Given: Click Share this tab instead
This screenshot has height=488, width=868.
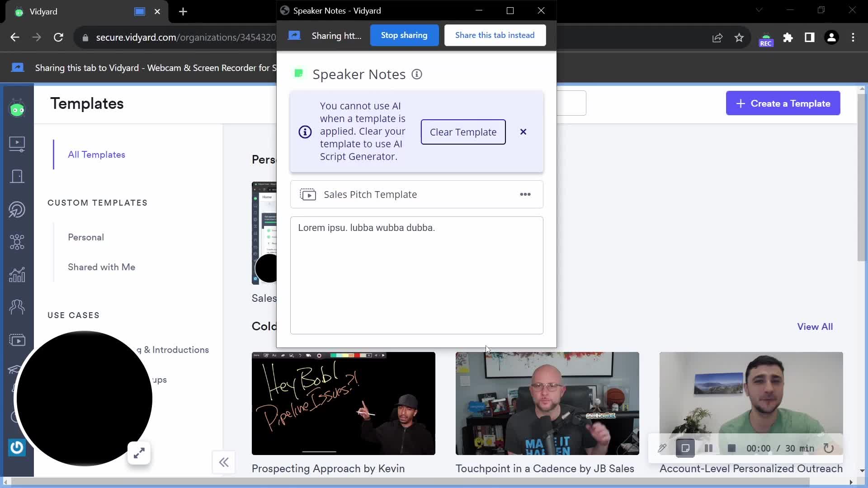Looking at the screenshot, I should coord(495,35).
